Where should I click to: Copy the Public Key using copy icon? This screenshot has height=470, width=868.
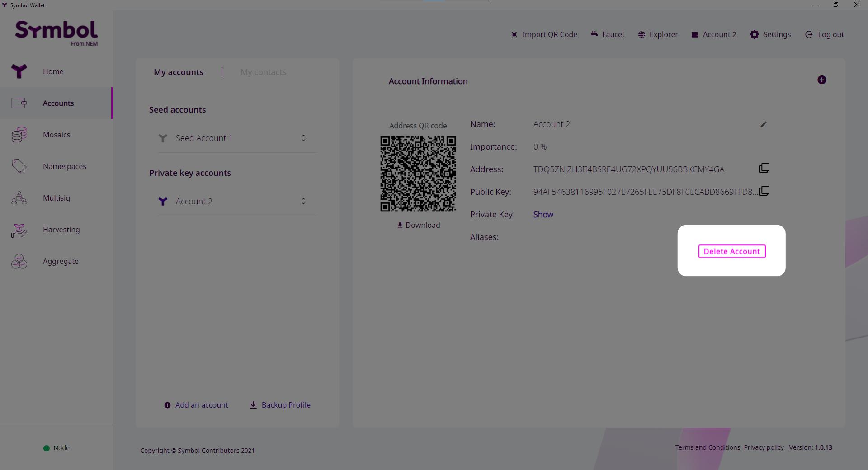pyautogui.click(x=764, y=191)
